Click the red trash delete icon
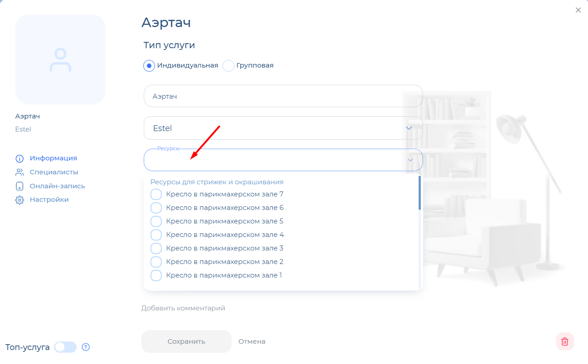 565,341
